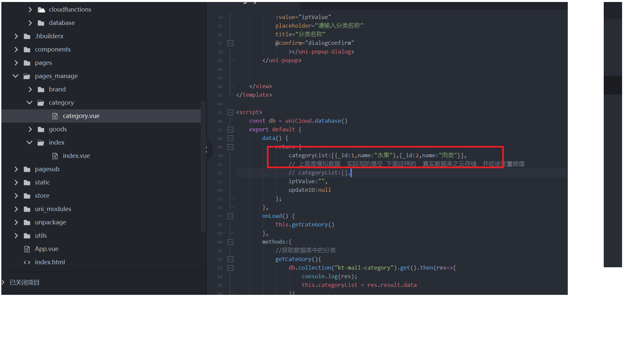The image size is (644, 359).
Task: Click the App.vue file icon
Action: [27, 249]
